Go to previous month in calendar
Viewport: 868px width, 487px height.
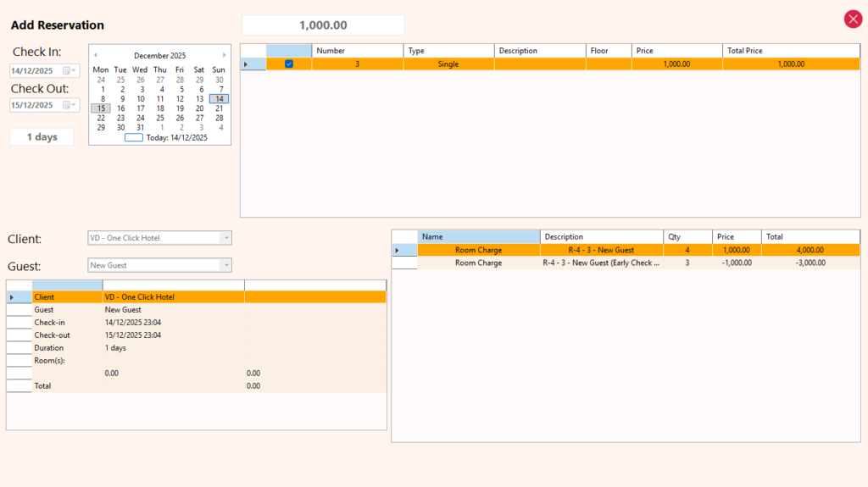[96, 55]
